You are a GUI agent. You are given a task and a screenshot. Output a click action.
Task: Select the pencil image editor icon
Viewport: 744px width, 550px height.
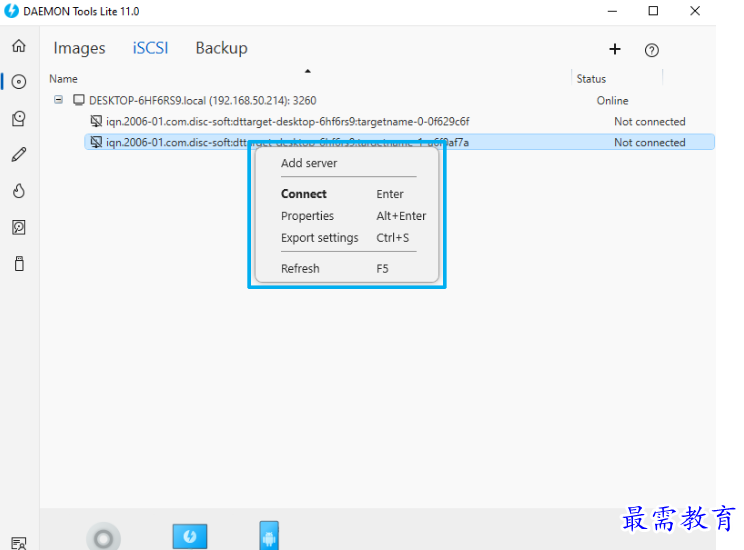19,154
